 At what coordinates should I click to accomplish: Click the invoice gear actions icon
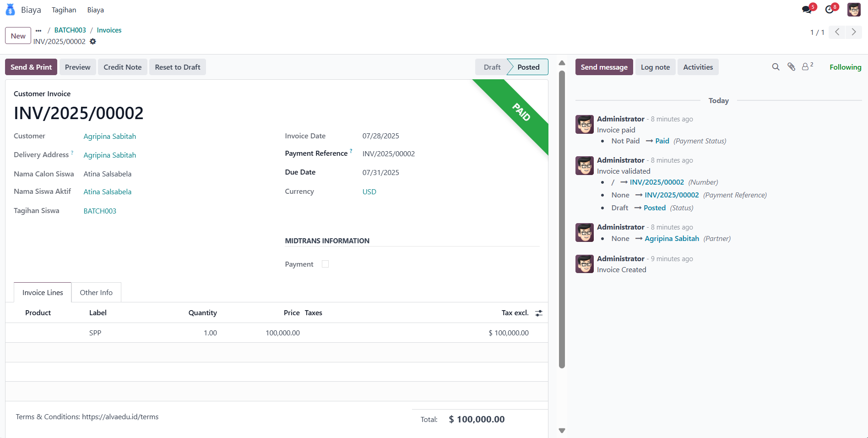(x=93, y=42)
